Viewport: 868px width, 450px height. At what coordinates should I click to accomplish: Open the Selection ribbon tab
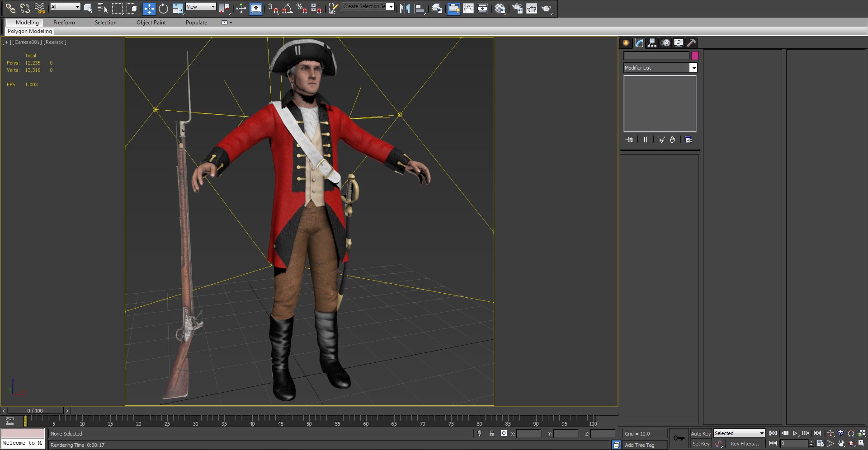106,22
